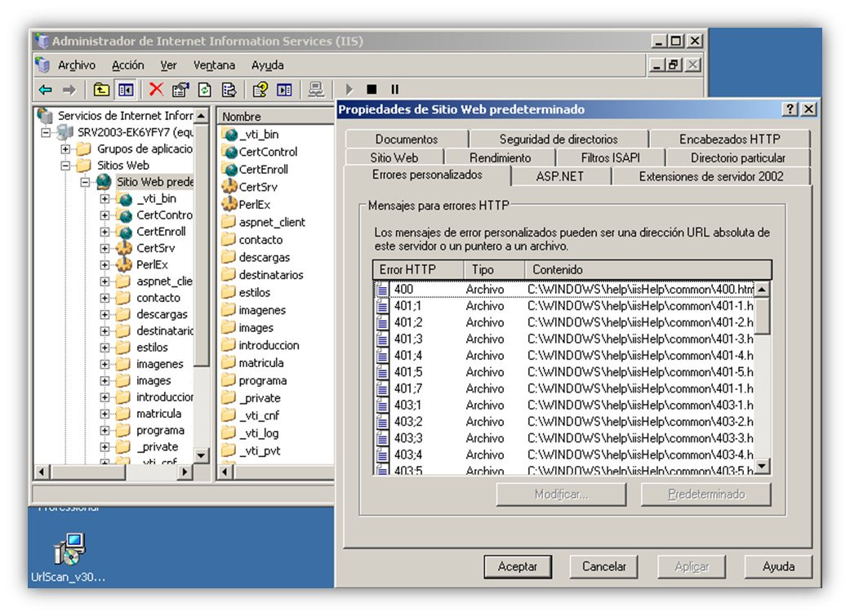The height and width of the screenshot is (616, 850).
Task: Collapse the SRV2003-EK6YFY7 server node
Action: tap(46, 132)
